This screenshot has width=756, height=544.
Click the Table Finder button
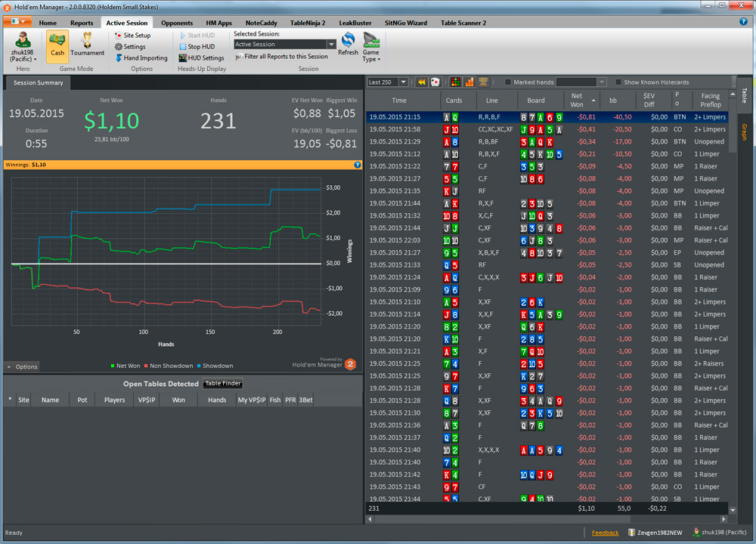(x=223, y=384)
